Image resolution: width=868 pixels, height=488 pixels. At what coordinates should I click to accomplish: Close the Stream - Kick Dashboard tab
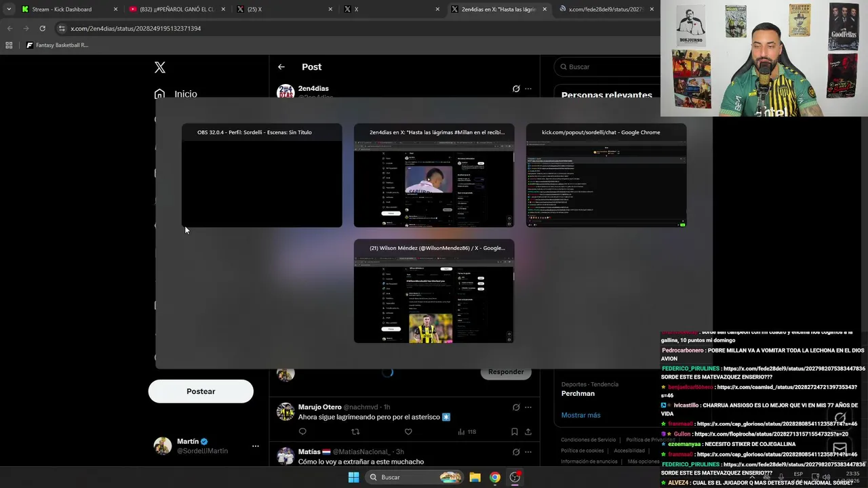pyautogui.click(x=115, y=9)
